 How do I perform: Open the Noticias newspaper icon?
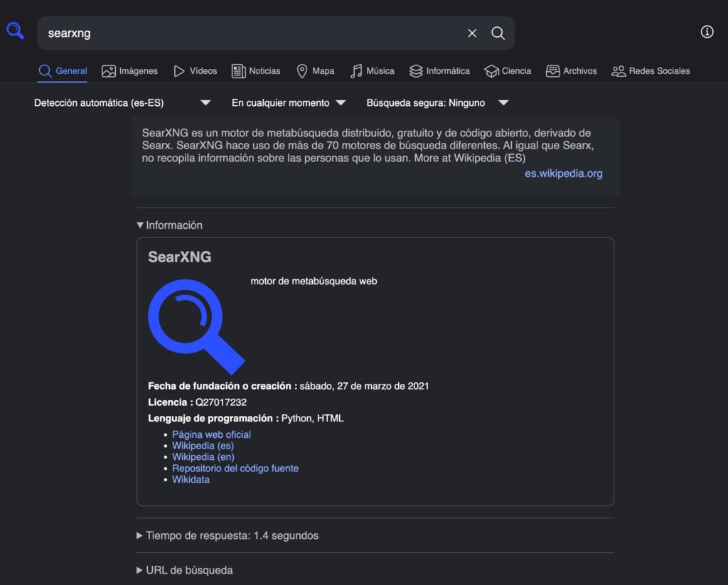coord(237,70)
